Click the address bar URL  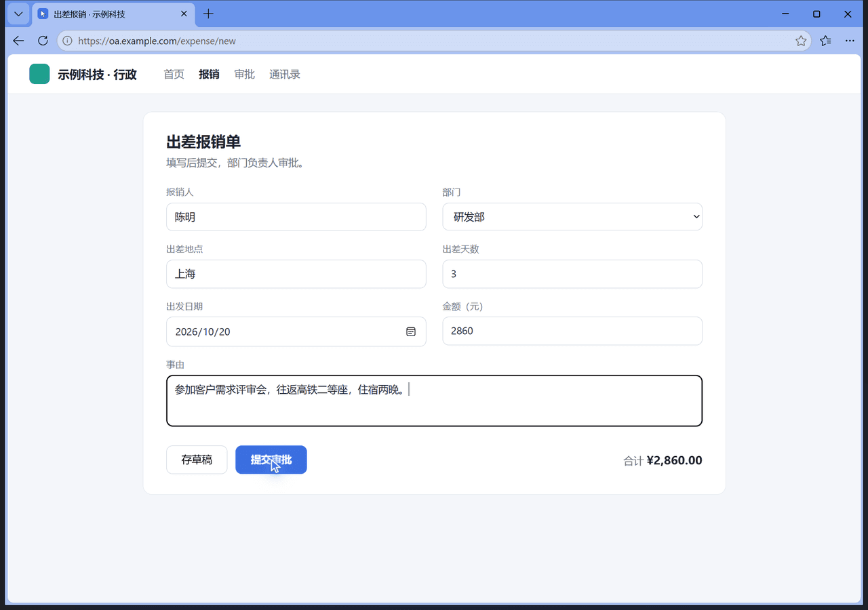(x=157, y=41)
